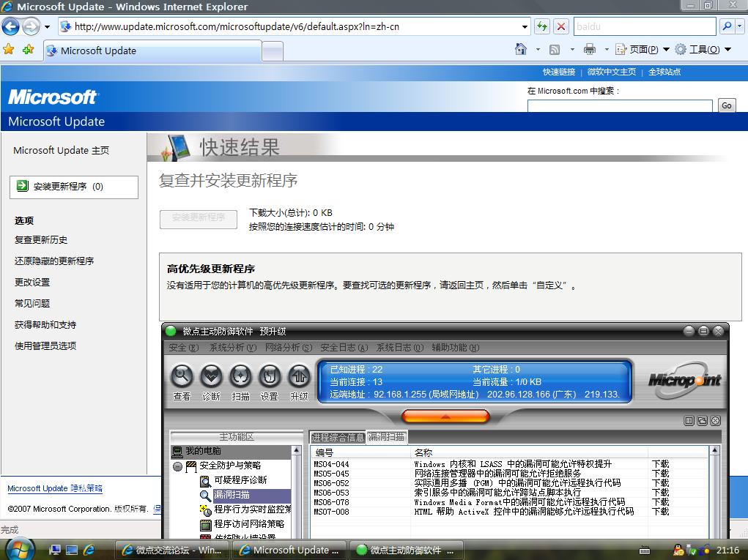The width and height of the screenshot is (748, 560).
Task: Collapse the 安全防护与策略 tree node
Action: tap(177, 466)
